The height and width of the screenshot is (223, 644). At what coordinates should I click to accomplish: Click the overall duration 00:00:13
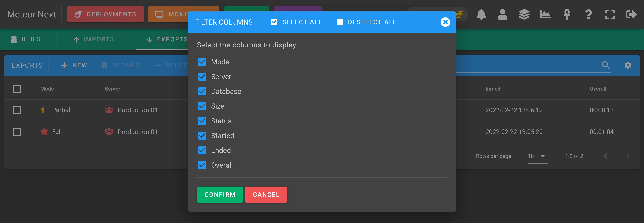(602, 110)
